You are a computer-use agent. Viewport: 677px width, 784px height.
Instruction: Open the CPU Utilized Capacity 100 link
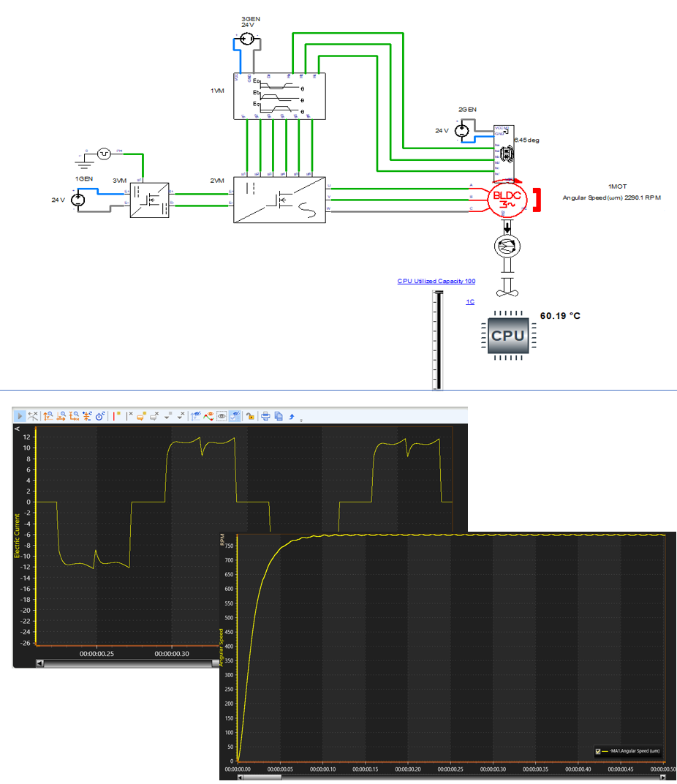coord(436,281)
